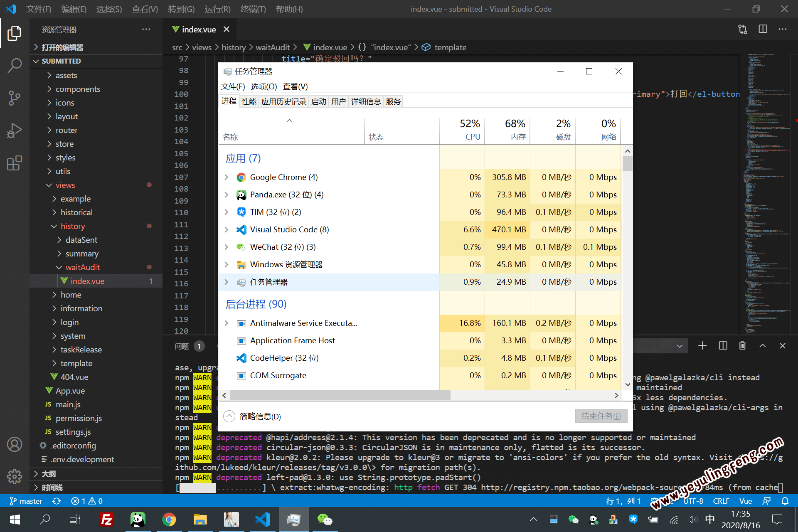Open the Search view in activity bar

15,65
